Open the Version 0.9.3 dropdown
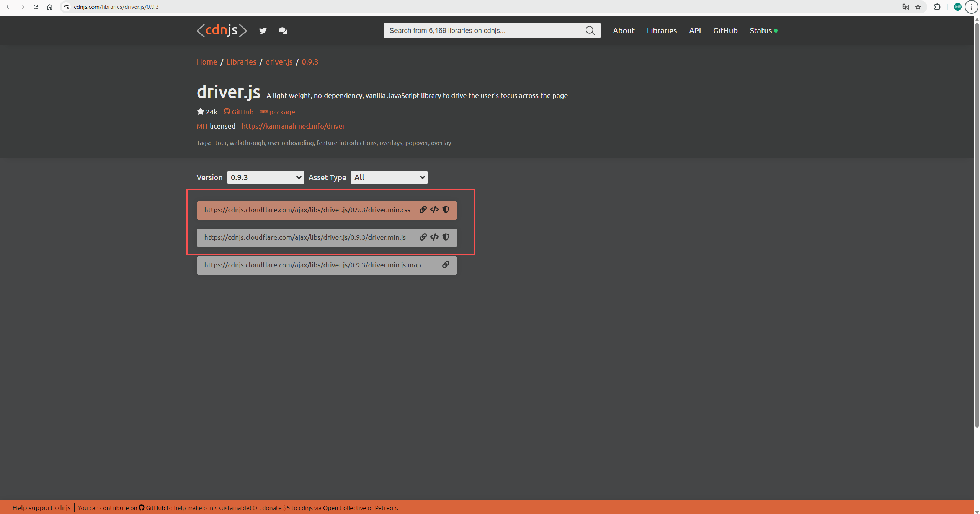The width and height of the screenshot is (980, 514). [265, 177]
